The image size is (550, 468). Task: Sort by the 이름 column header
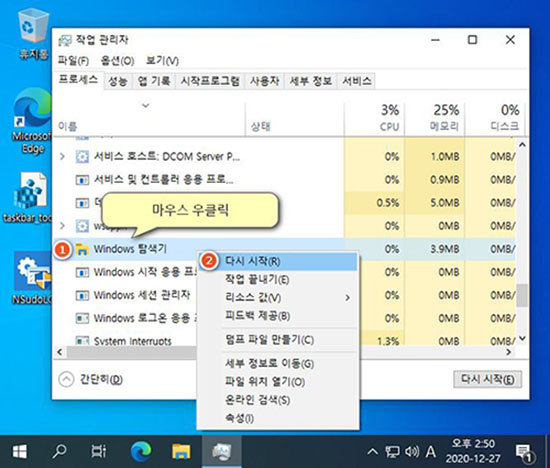[x=149, y=119]
